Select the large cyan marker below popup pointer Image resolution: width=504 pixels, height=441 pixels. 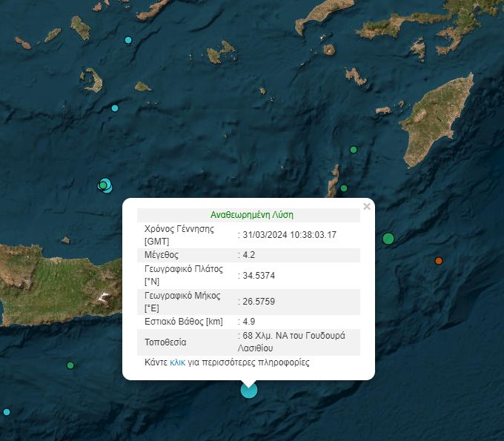point(249,390)
